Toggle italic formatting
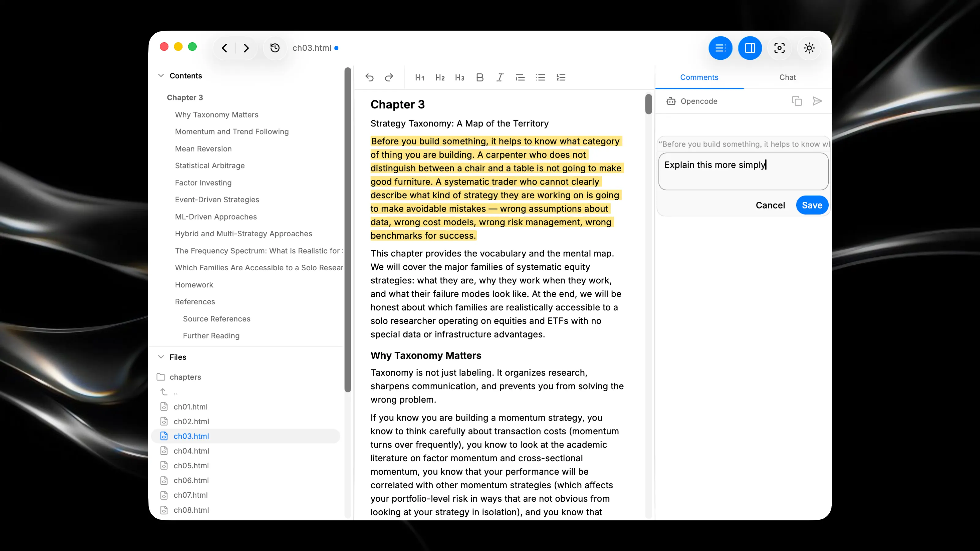Image resolution: width=980 pixels, height=551 pixels. coord(500,77)
